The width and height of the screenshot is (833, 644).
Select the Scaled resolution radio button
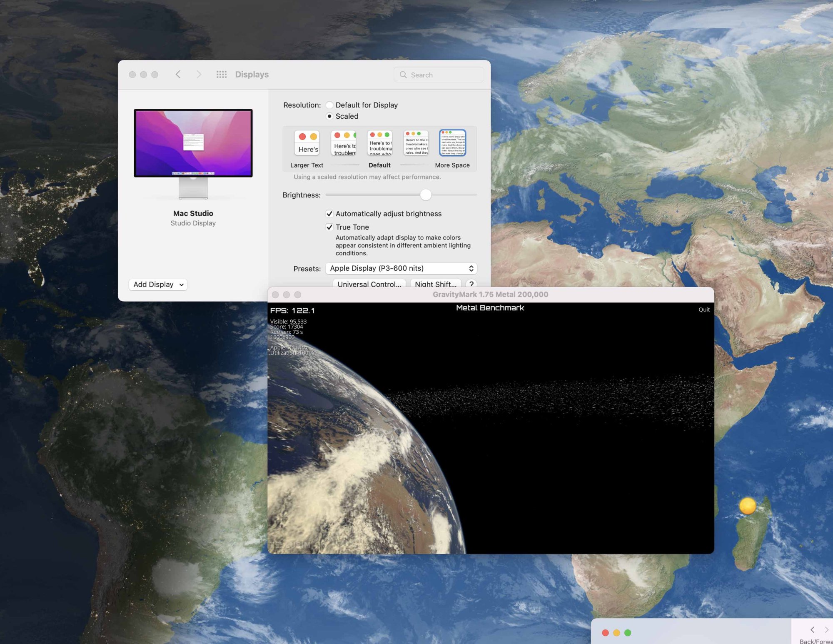point(329,116)
